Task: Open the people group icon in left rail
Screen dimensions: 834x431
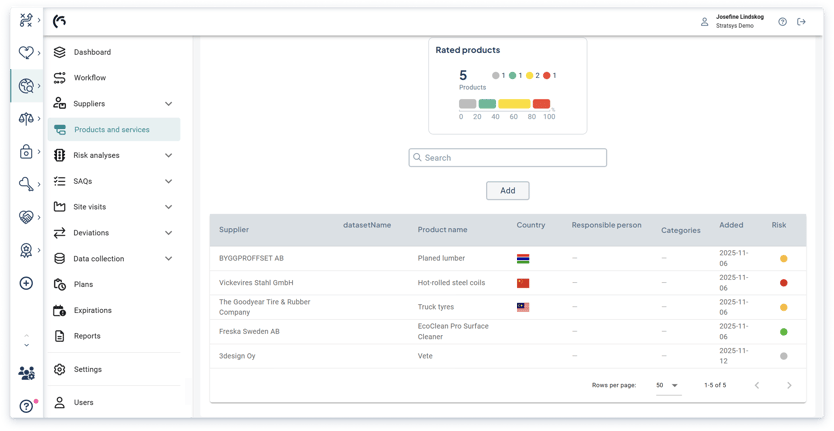Action: pos(26,373)
